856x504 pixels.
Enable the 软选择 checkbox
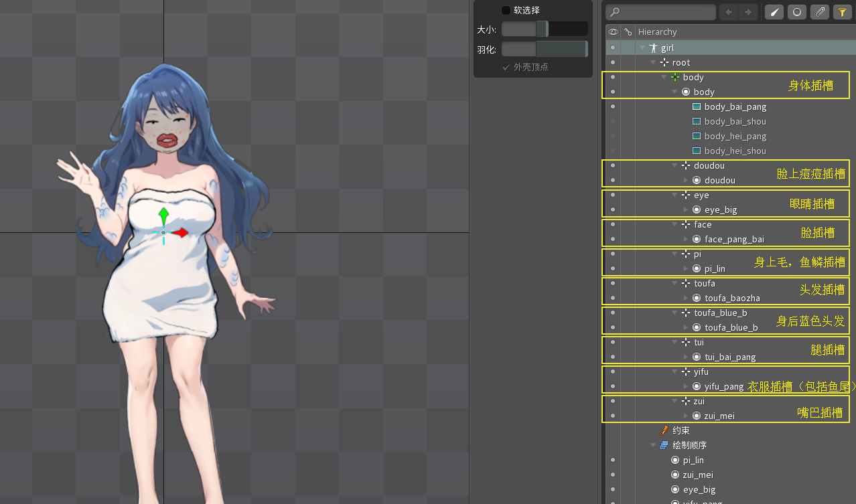point(506,10)
